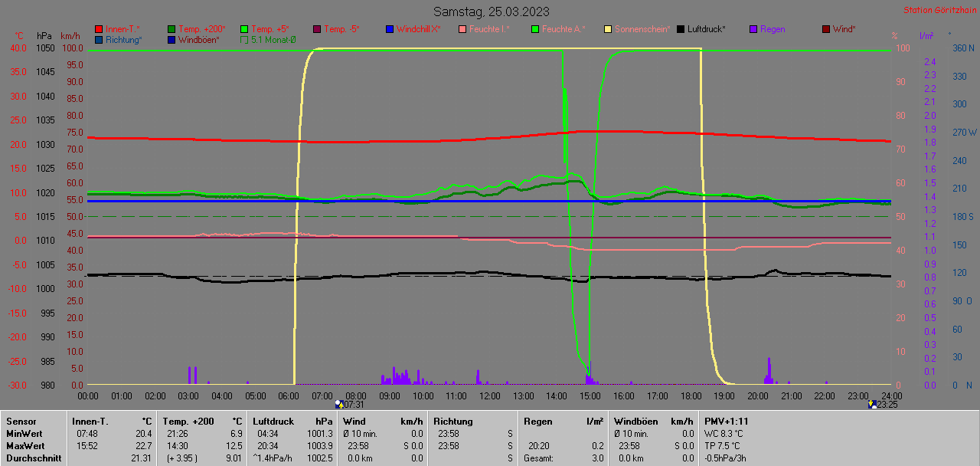Click the WC 8.3 °C value
Screen dimensions: 980x466
coord(724,433)
